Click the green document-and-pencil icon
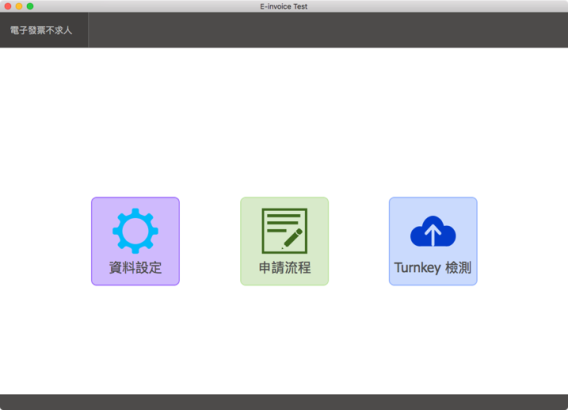The image size is (568, 410). [x=284, y=231]
